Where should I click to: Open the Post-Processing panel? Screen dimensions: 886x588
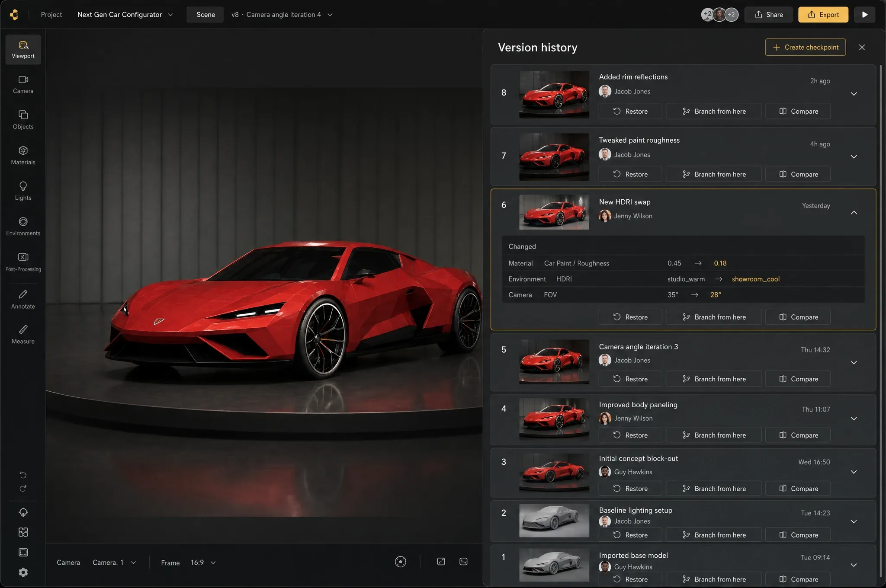click(23, 262)
